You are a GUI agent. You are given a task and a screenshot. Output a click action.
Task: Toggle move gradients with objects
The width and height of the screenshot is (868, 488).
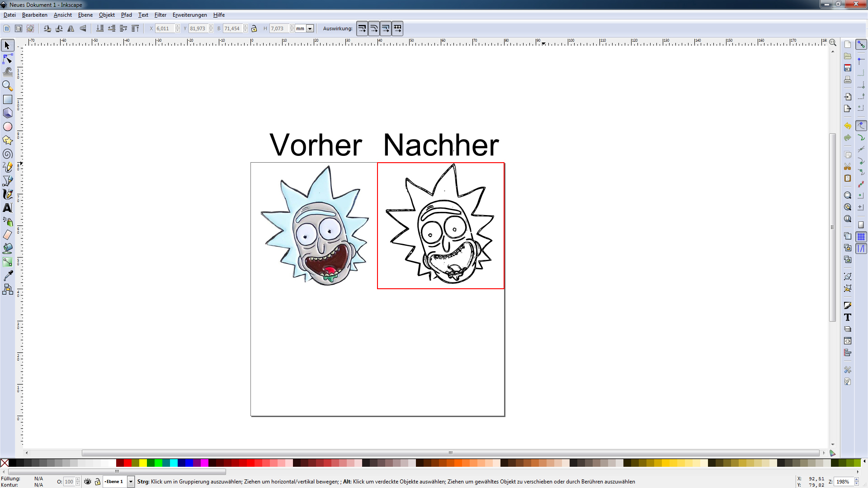[x=386, y=28]
